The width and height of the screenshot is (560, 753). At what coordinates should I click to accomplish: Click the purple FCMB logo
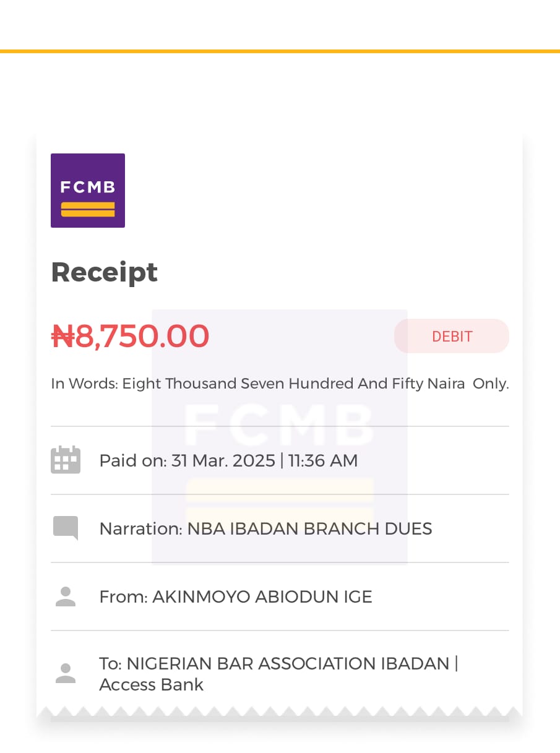point(88,191)
